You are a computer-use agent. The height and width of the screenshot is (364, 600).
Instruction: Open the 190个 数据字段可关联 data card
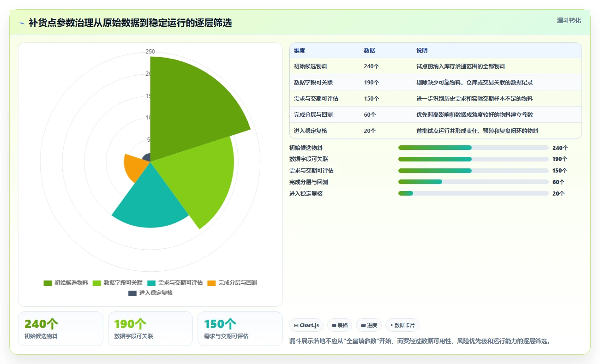tap(150, 328)
